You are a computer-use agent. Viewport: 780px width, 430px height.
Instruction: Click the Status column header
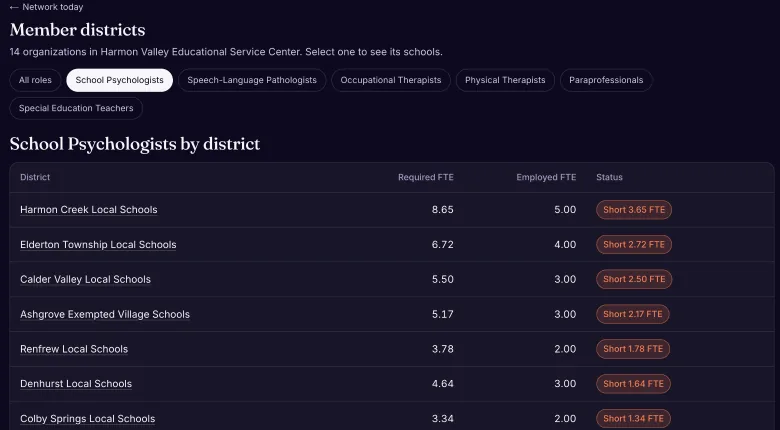tap(609, 177)
